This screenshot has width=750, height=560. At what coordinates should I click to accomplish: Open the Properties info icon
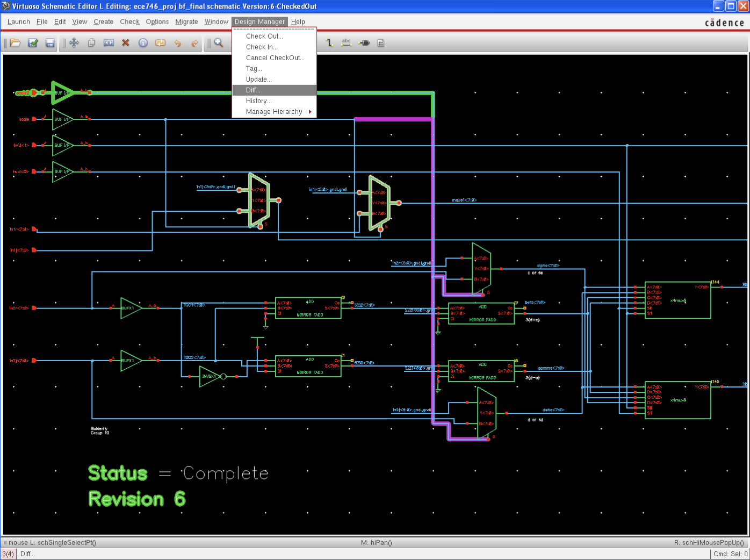tap(143, 43)
